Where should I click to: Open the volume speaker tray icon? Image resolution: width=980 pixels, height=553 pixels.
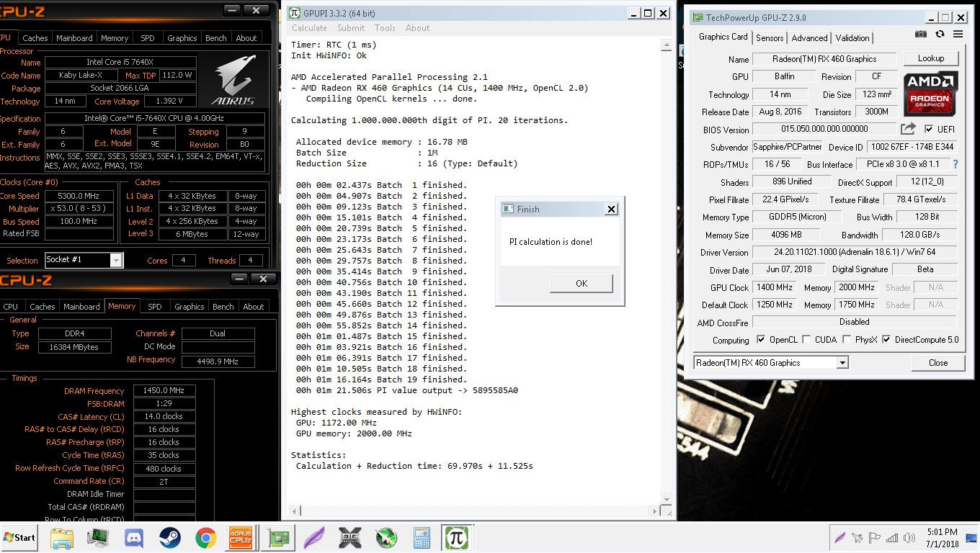click(909, 537)
